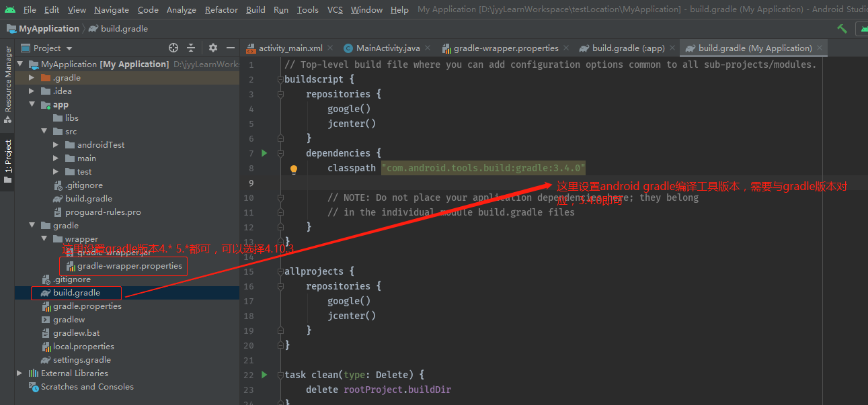Open the File menu

pyautogui.click(x=30, y=9)
